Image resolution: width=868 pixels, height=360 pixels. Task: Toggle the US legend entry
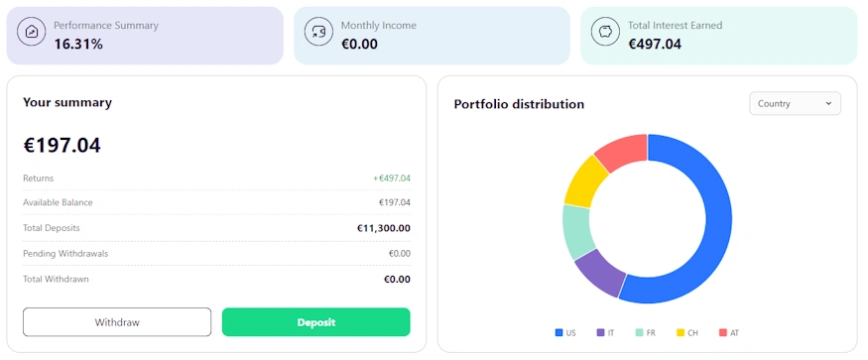point(565,333)
